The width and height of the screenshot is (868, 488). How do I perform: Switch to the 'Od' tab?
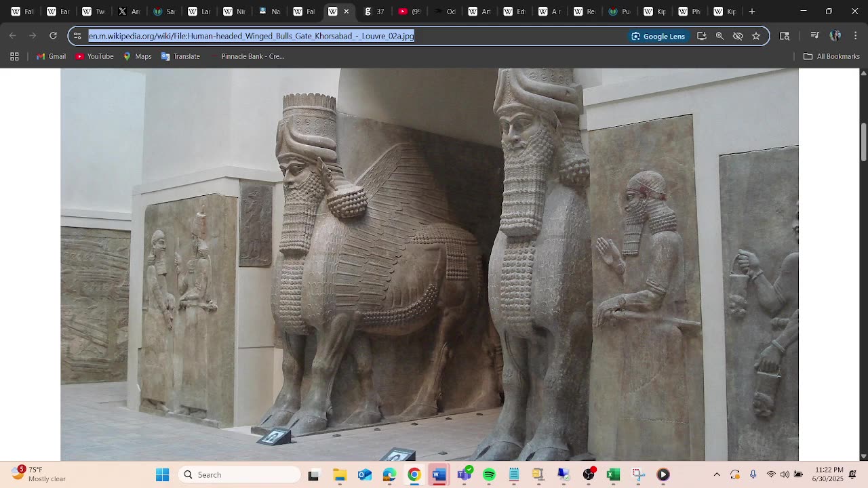tap(445, 12)
